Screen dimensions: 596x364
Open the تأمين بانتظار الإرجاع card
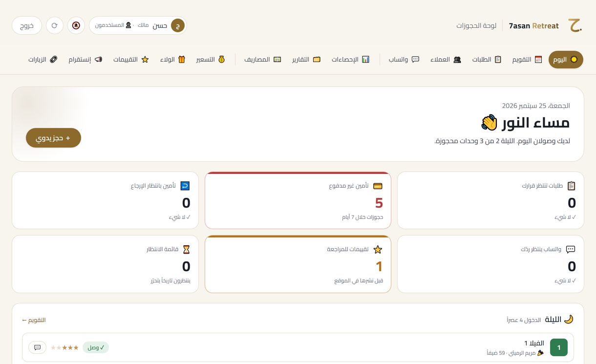(x=105, y=200)
